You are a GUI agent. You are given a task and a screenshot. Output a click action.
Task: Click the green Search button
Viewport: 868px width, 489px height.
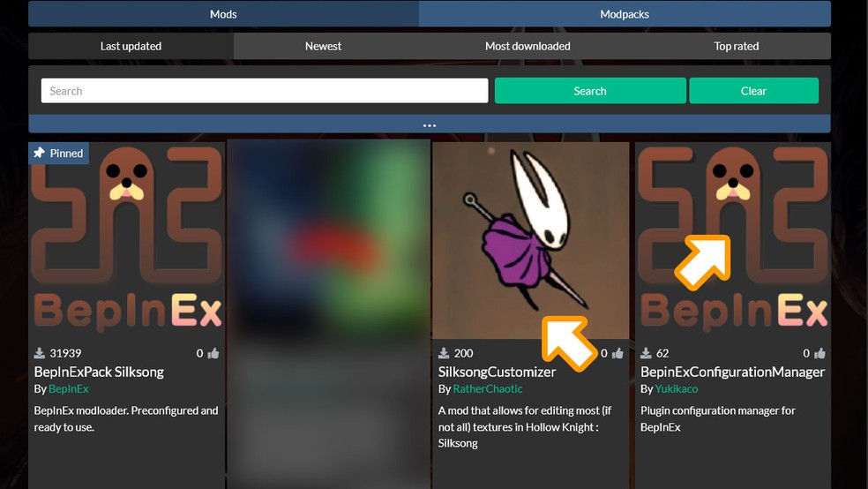click(x=590, y=91)
